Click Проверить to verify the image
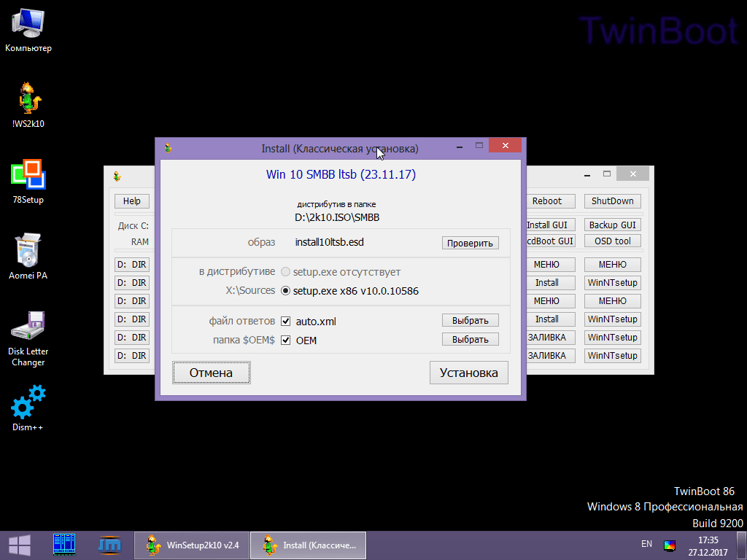Viewport: 747px width, 560px height. [x=470, y=243]
